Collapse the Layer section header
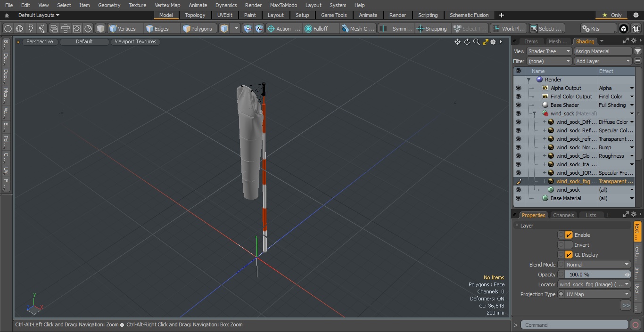This screenshot has height=332, width=644. tap(517, 226)
